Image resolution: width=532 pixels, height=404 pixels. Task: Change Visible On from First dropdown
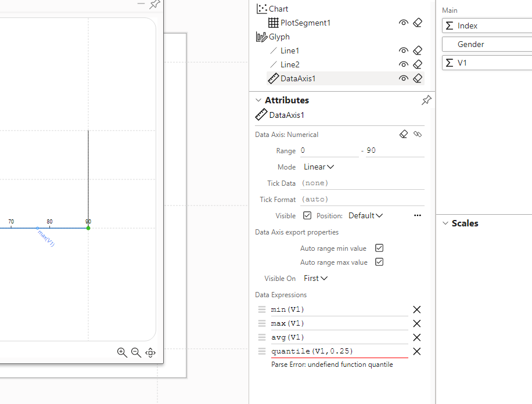(x=315, y=278)
